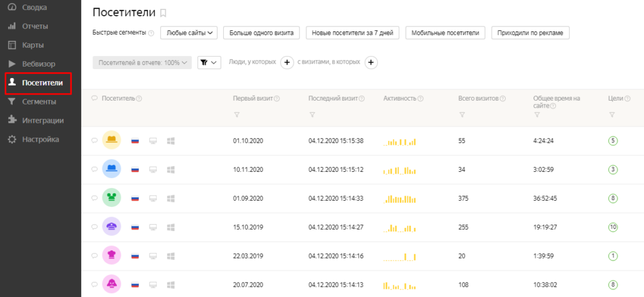The width and height of the screenshot is (644, 297).
Task: Apply Больше одного визита segment
Action: (x=261, y=33)
